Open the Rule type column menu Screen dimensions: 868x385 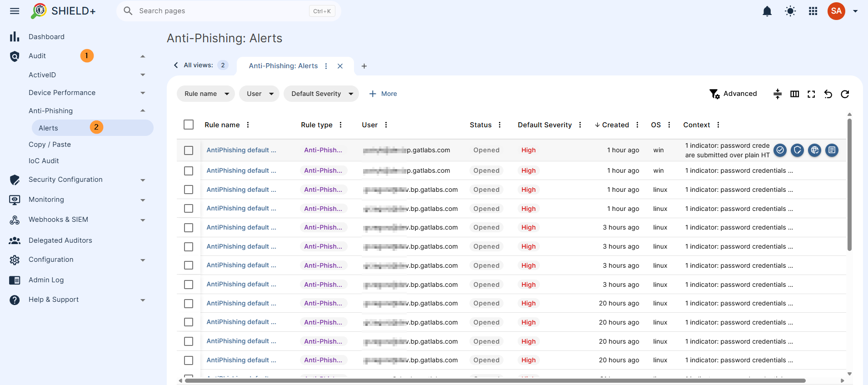[340, 125]
